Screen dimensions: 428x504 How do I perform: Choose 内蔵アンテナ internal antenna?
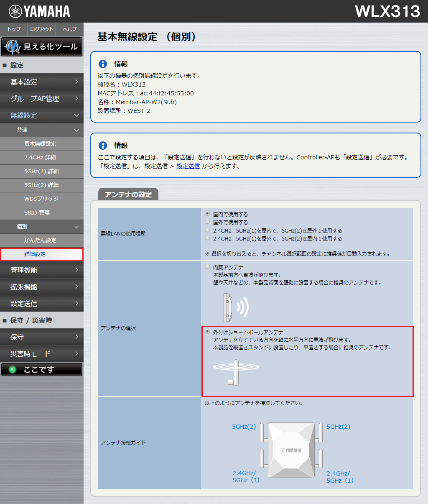pyautogui.click(x=207, y=266)
